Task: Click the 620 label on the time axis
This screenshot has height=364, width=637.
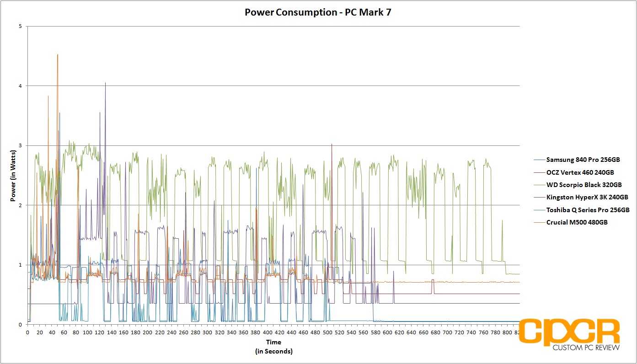Action: 400,332
